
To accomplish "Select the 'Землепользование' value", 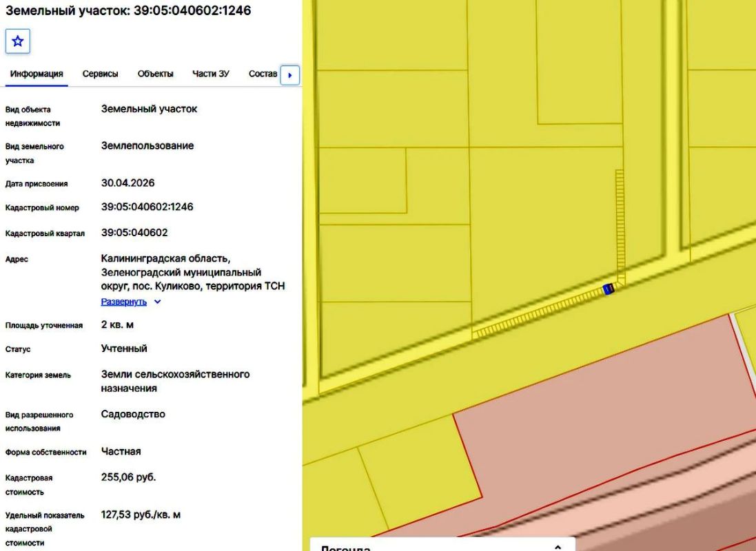I will [147, 145].
